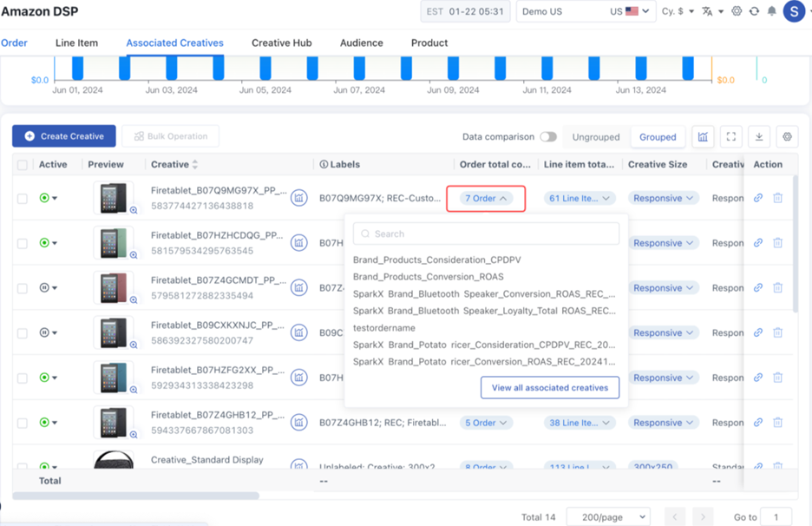
Task: Collapse the 7 Order dropdown
Action: 484,198
